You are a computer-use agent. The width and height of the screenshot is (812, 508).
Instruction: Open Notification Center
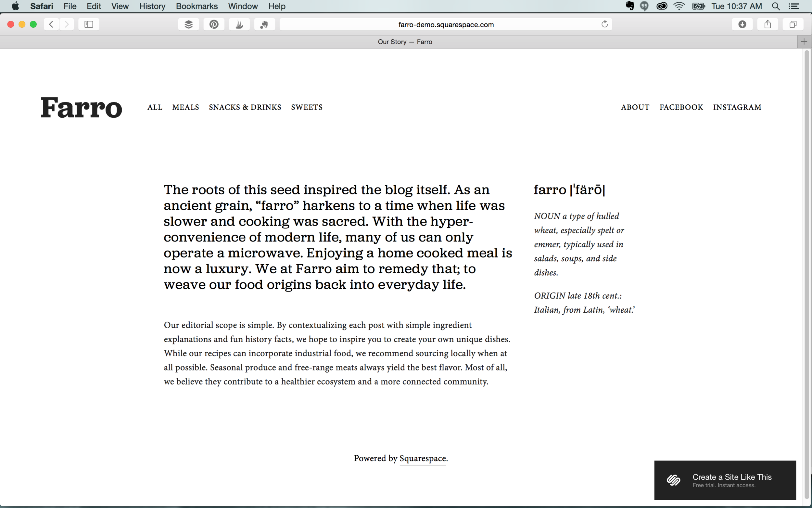click(793, 6)
